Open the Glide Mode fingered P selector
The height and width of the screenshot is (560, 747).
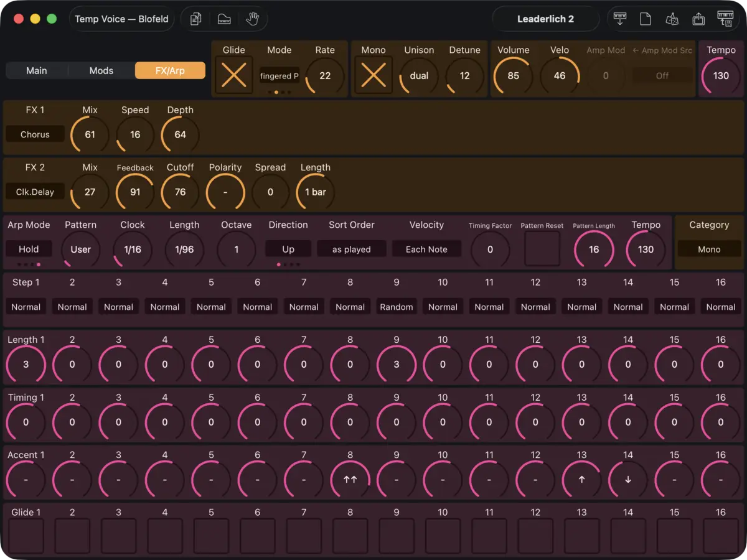280,76
